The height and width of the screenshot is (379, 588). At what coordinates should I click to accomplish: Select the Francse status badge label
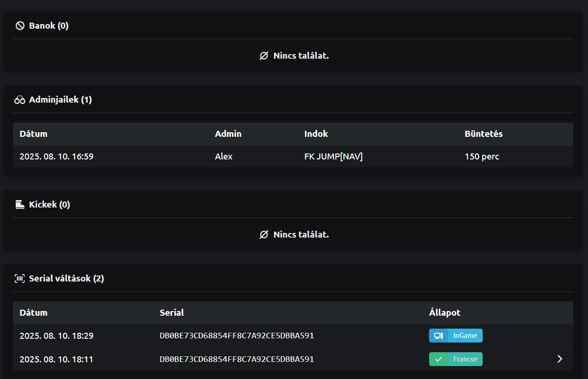465,359
